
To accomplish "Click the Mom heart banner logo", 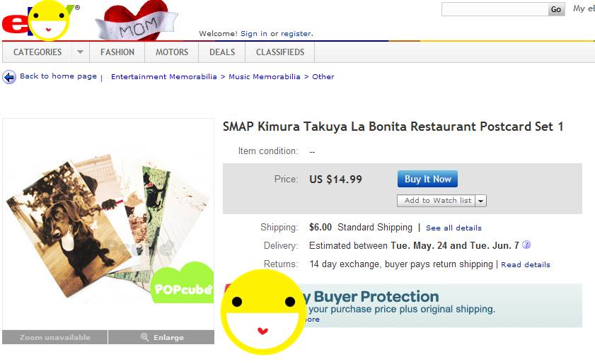I will pos(137,21).
